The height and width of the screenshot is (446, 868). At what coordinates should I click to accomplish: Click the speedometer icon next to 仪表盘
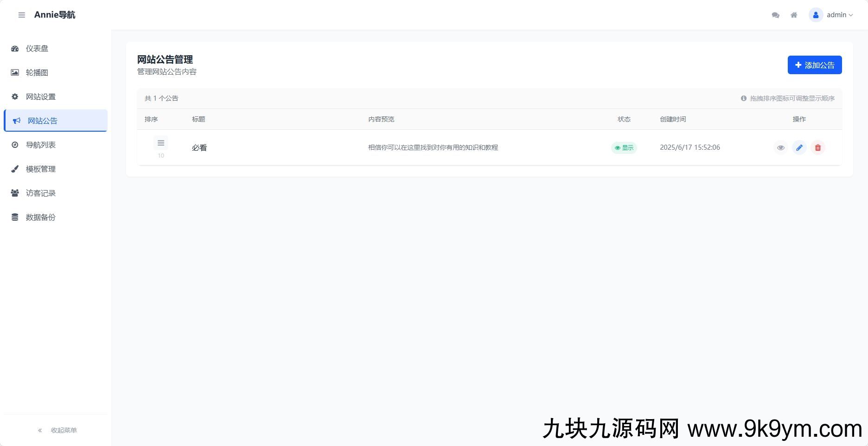tap(15, 48)
